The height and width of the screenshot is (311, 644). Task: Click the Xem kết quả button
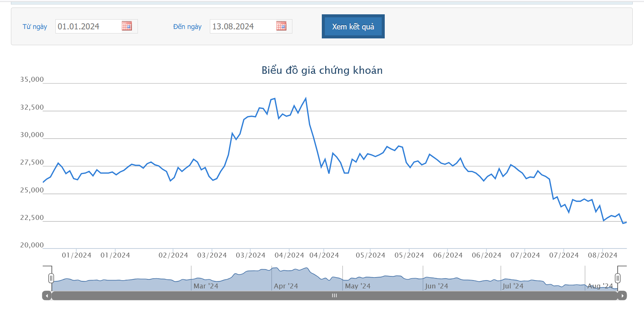[353, 26]
